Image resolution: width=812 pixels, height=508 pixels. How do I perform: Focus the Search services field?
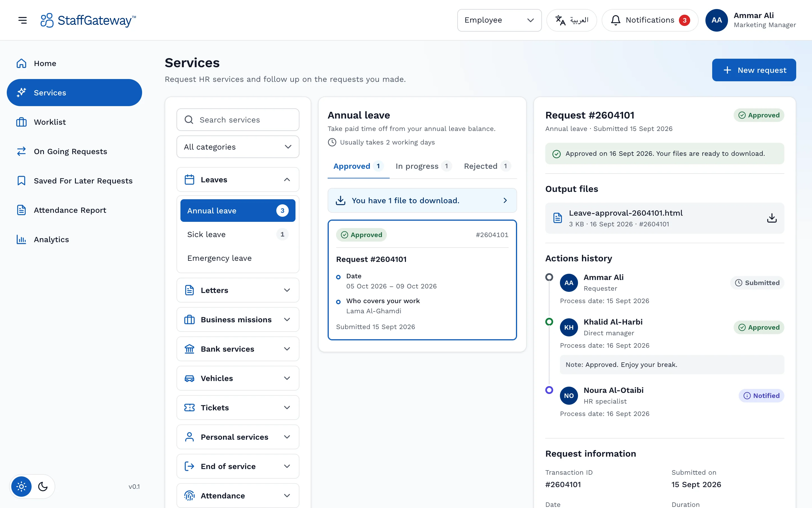[x=238, y=120]
